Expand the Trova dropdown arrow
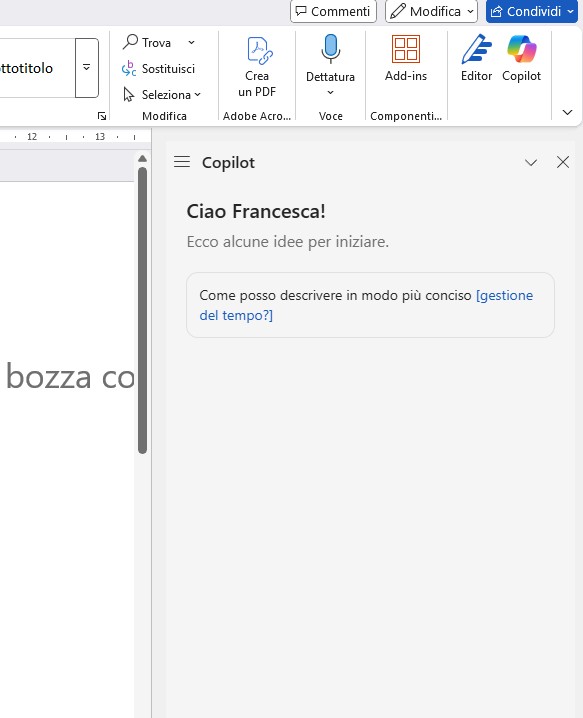This screenshot has width=583, height=718. pyautogui.click(x=191, y=43)
